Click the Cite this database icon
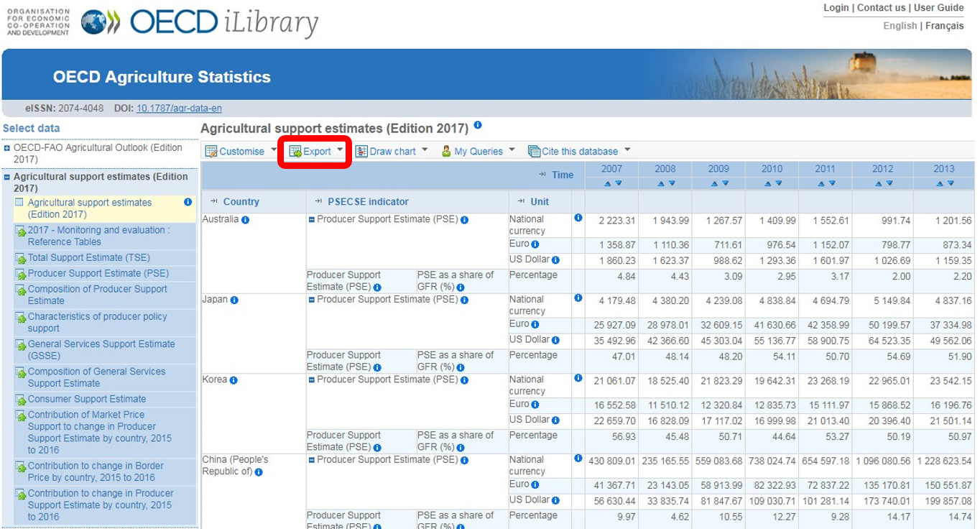Screen dimensions: 980x529 click(x=535, y=152)
